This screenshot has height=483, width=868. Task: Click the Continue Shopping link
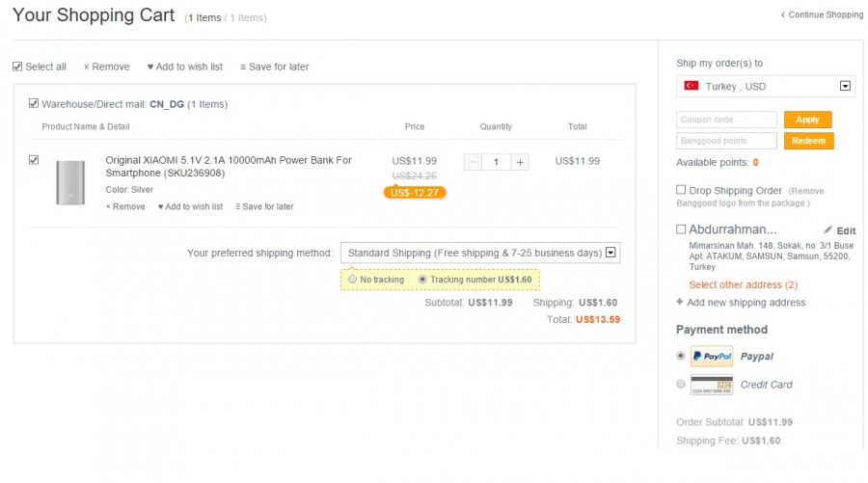coord(822,14)
